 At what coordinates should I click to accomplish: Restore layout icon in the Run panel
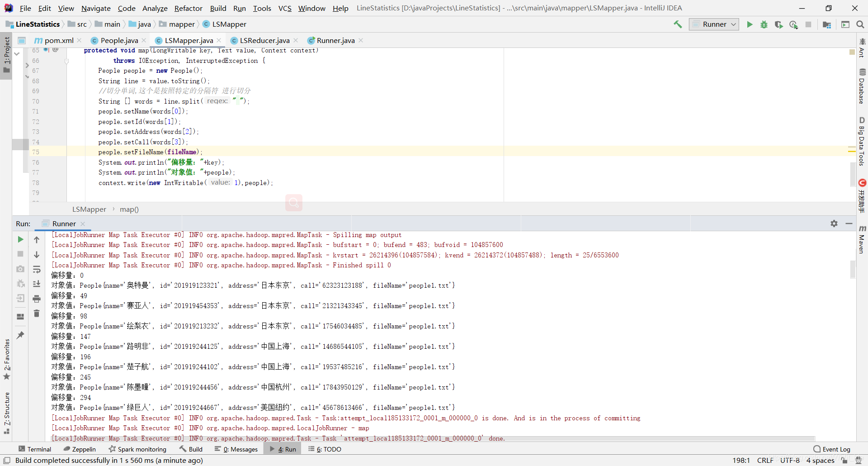pyautogui.click(x=20, y=317)
